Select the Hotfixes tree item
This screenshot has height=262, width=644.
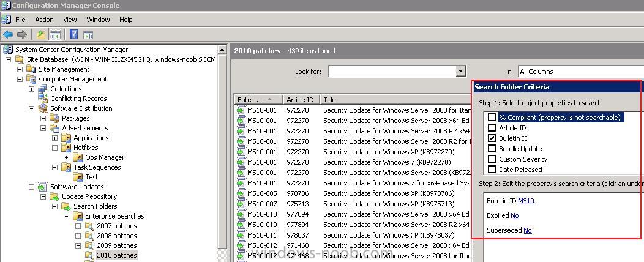point(86,148)
